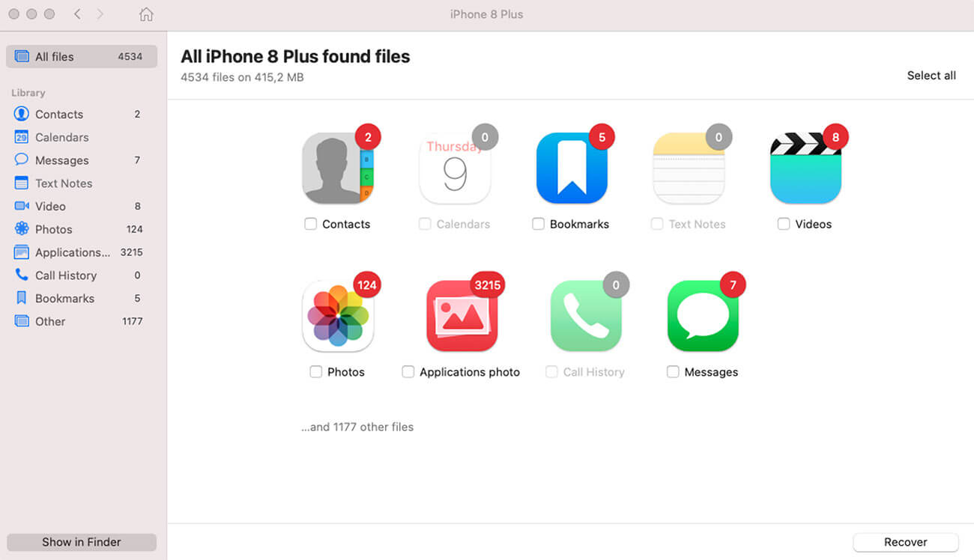Open Photos in the Library sidebar

[82, 229]
